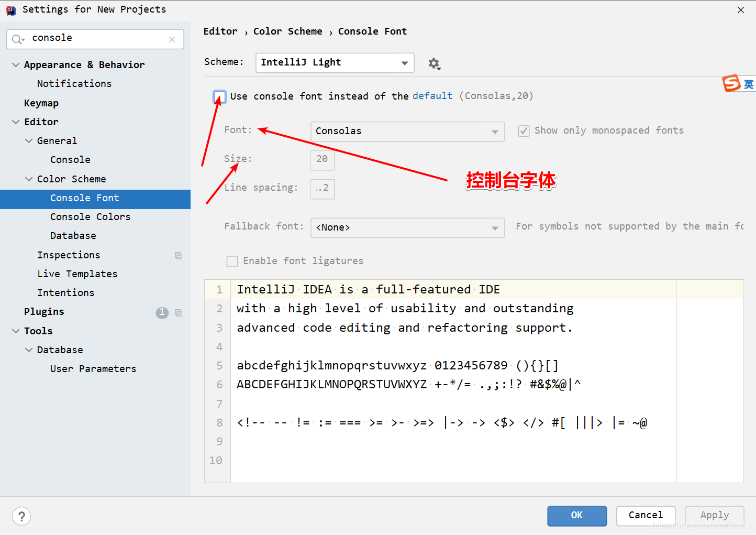Image resolution: width=756 pixels, height=535 pixels.
Task: Select Console Colors in settings tree
Action: pos(90,217)
